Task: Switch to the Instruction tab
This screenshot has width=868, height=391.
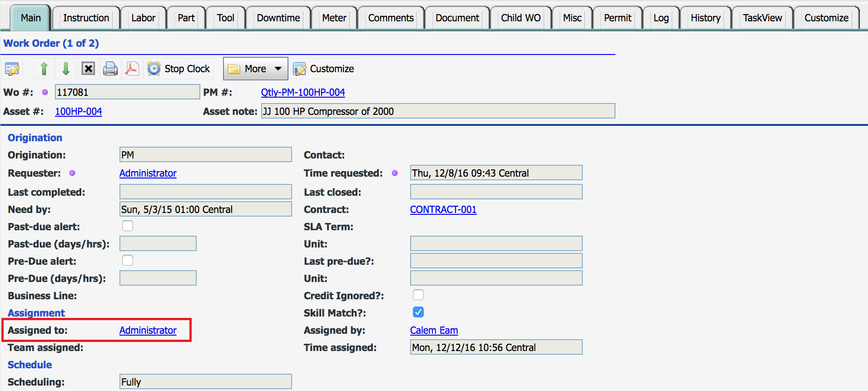Action: point(86,18)
